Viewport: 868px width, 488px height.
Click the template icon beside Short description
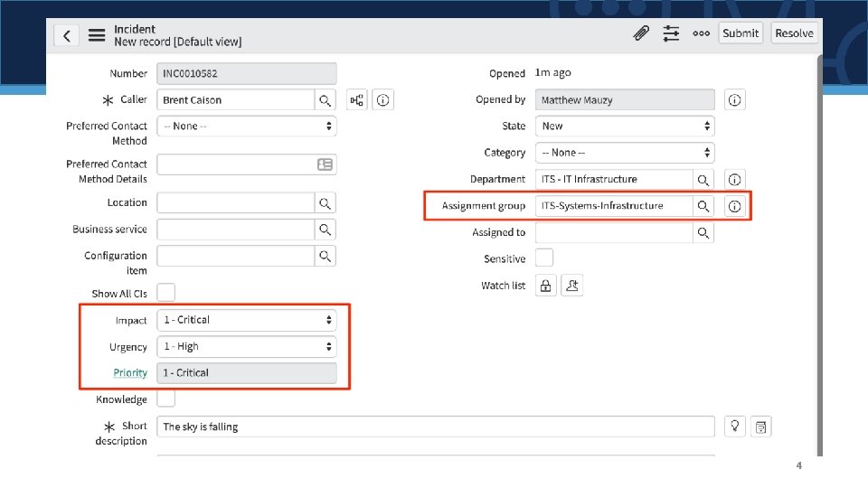761,427
